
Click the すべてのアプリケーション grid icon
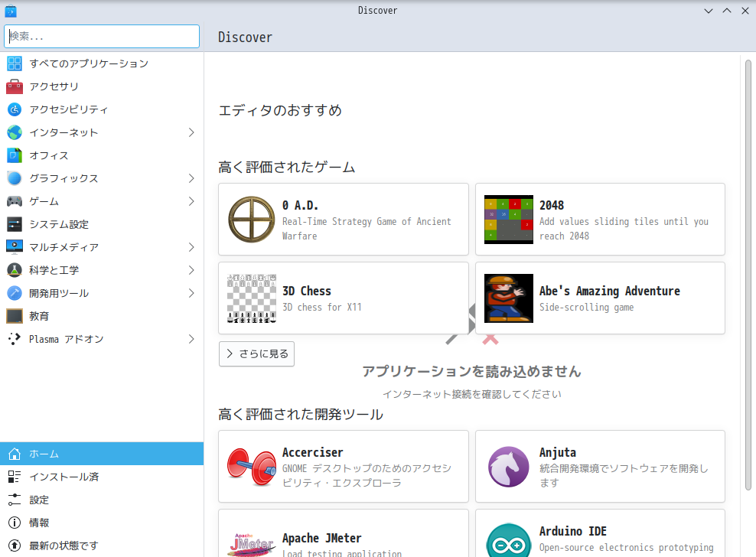(x=15, y=64)
